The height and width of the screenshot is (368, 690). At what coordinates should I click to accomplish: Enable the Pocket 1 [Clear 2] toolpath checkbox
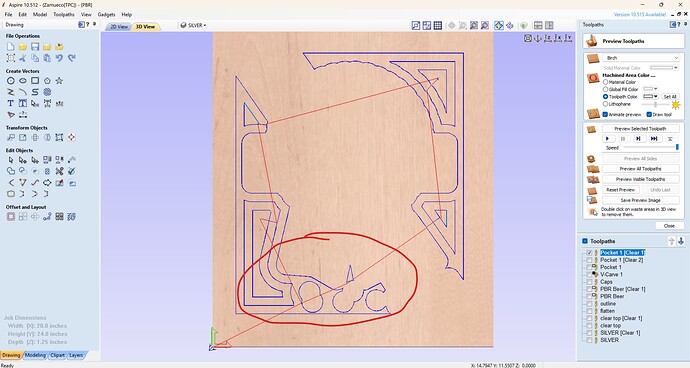point(589,260)
